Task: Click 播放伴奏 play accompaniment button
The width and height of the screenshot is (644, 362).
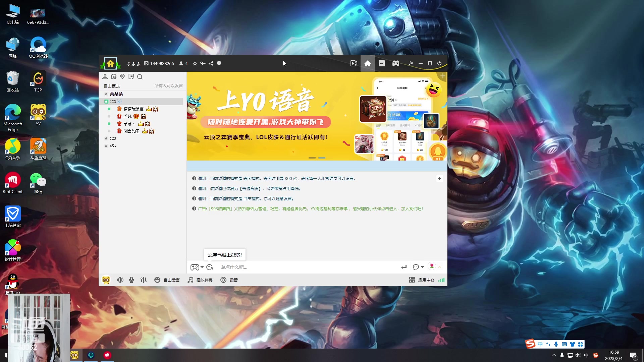Action: (200, 280)
